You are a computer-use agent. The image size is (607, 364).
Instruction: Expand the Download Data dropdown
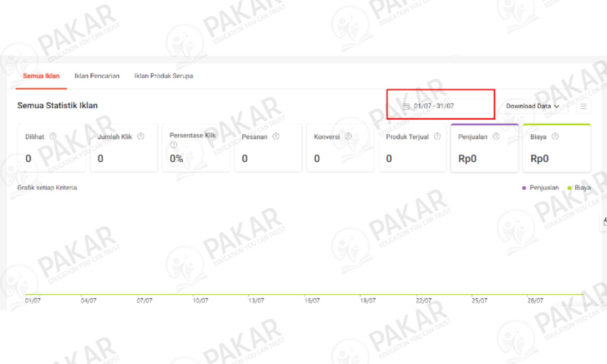point(533,106)
